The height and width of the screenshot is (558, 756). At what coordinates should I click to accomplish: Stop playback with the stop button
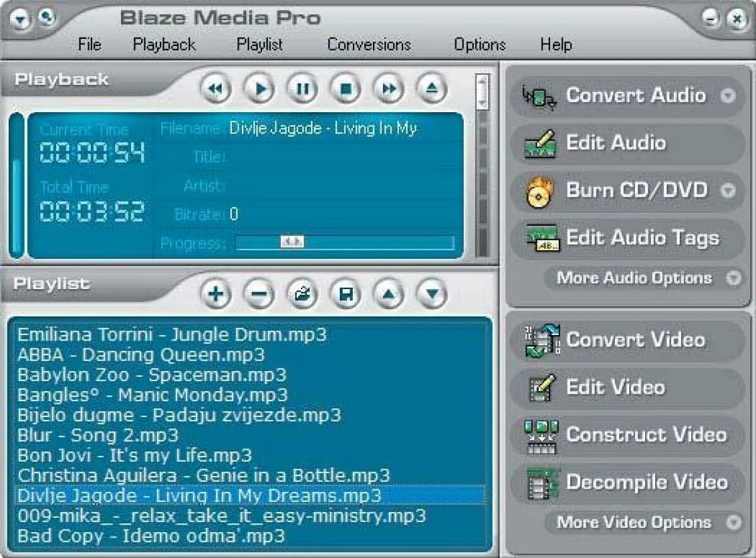[x=346, y=89]
